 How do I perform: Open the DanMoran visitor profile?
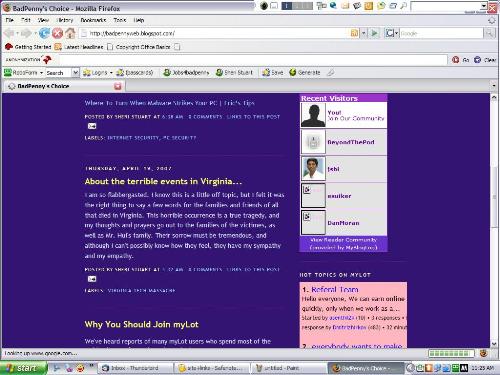pos(343,223)
